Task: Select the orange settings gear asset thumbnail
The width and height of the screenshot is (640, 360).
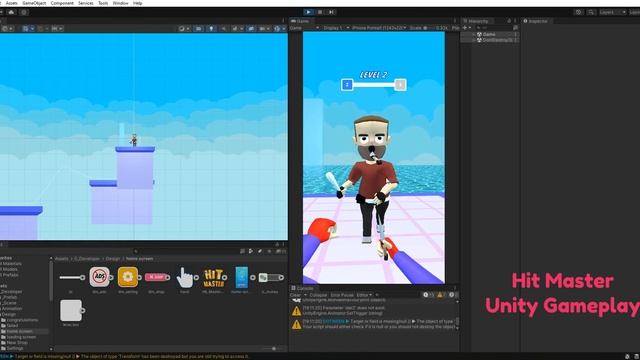Action: pyautogui.click(x=128, y=277)
